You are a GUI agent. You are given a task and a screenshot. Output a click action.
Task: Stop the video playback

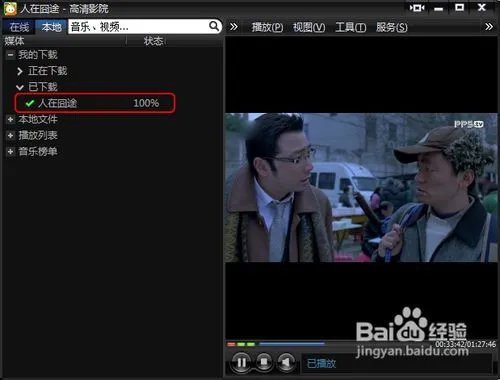point(264,362)
